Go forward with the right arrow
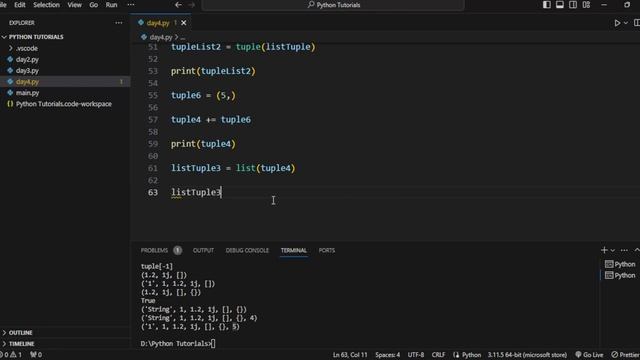This screenshot has height=360, width=640. tap(192, 5)
